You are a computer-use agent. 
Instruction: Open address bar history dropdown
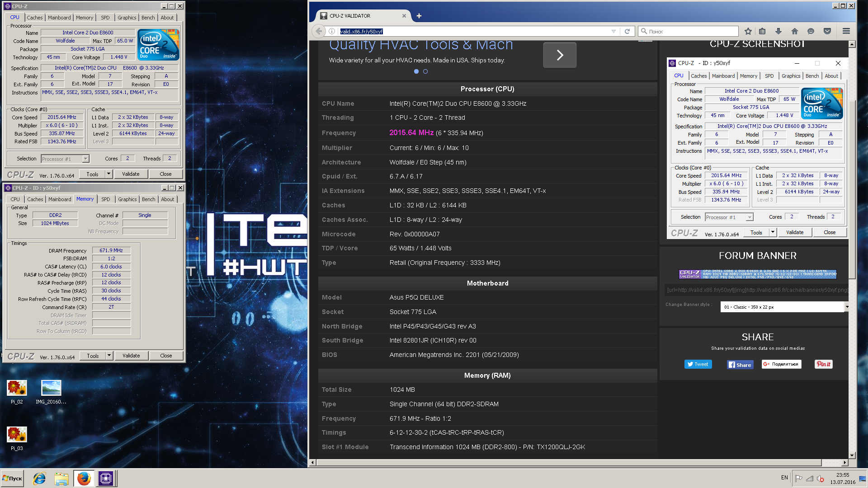coord(613,31)
